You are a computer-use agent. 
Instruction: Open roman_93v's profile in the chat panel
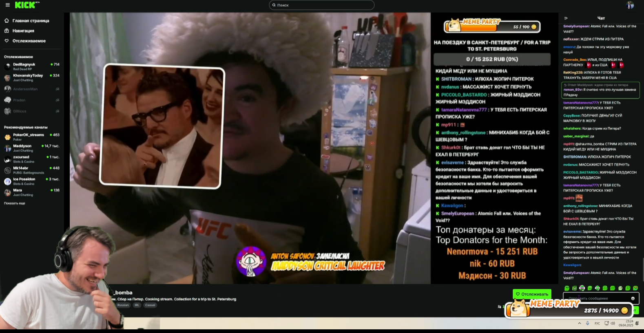coord(573,90)
